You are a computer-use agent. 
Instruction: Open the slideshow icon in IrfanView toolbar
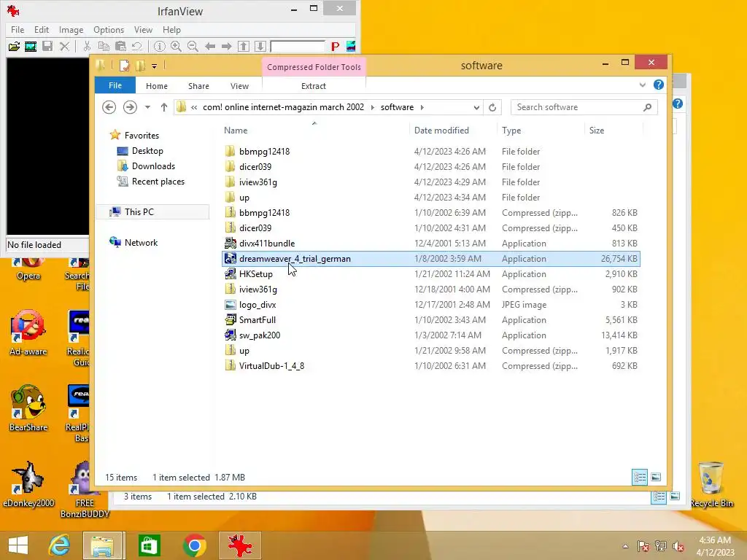click(31, 46)
